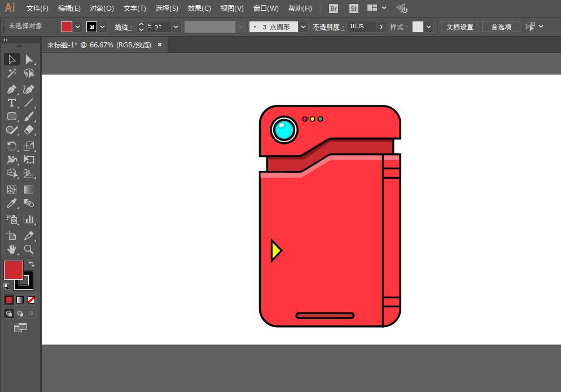Click the 文档设置 button
This screenshot has width=561, height=392.
[x=460, y=27]
